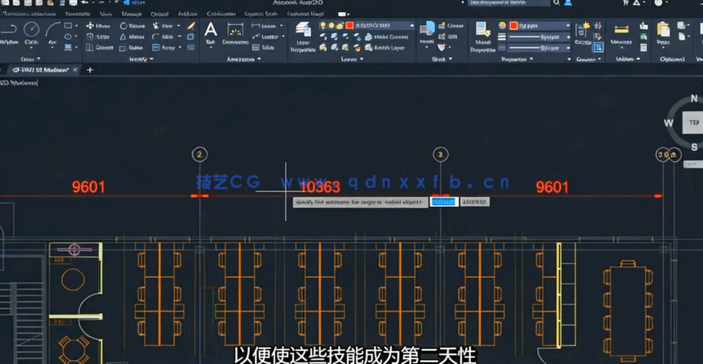Click Create block button
This screenshot has width=703, height=364.
pyautogui.click(x=451, y=26)
